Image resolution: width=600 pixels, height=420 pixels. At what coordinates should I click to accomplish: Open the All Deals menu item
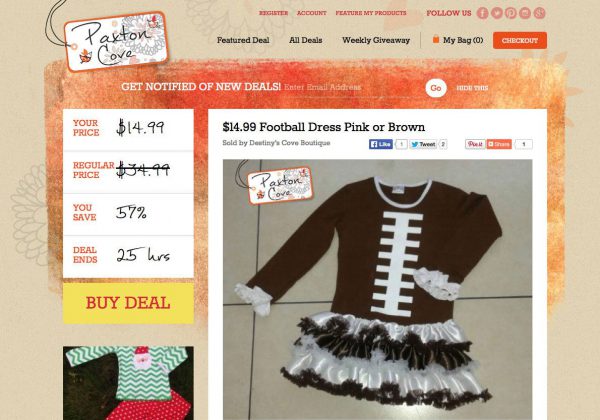(x=305, y=40)
